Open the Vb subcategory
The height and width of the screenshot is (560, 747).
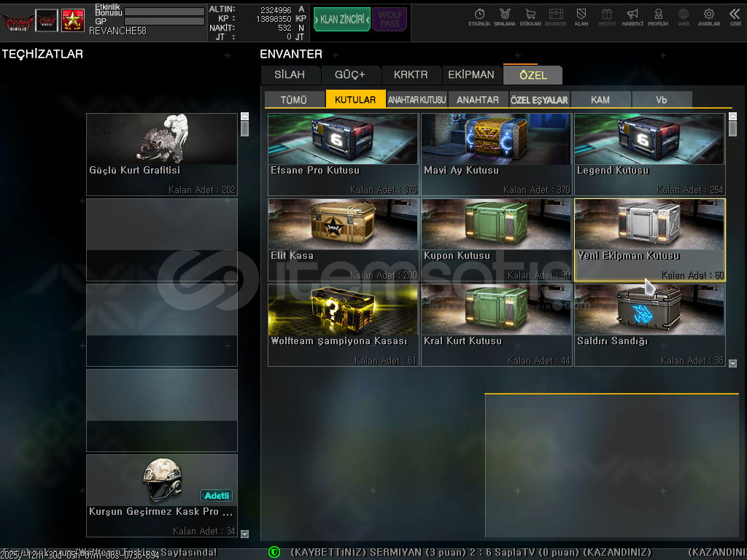click(x=661, y=99)
